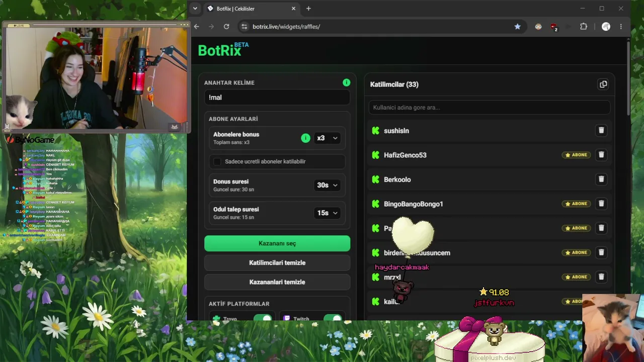Open the browser Extensions menu
Screen dimensions: 644x362
[x=584, y=27]
